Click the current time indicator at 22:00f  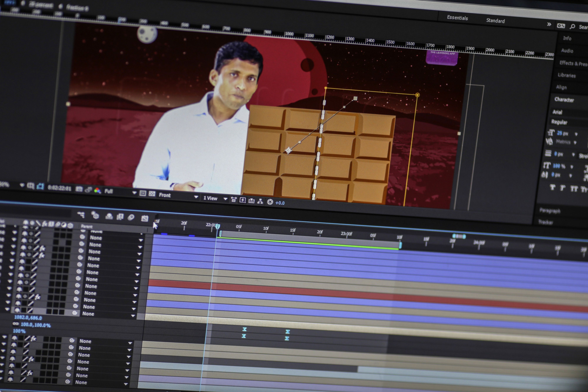(x=218, y=226)
